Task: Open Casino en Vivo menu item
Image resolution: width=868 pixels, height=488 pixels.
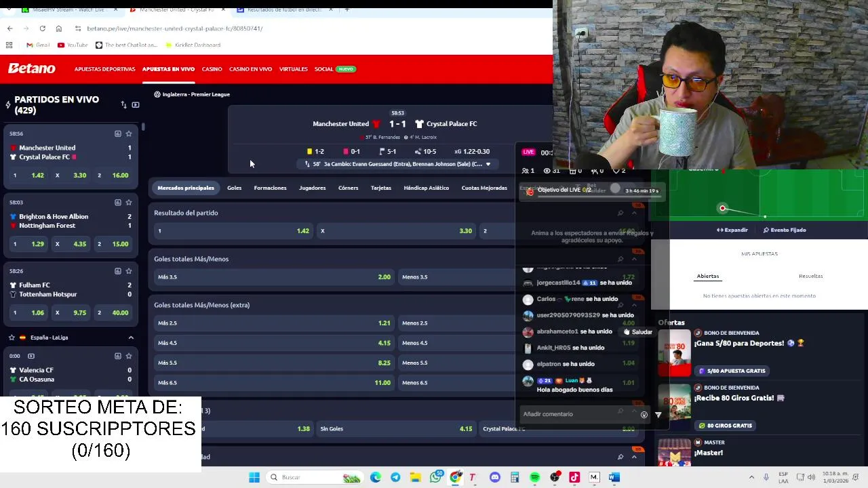Action: pos(250,69)
